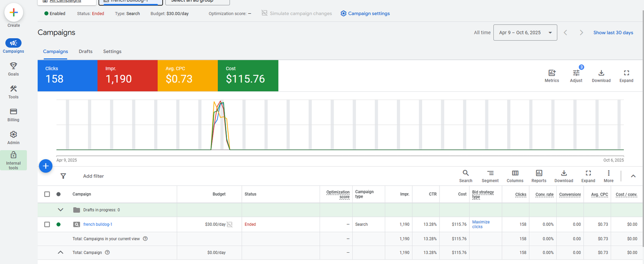The width and height of the screenshot is (644, 264).
Task: Open the Admin gear icon
Action: pos(13,135)
